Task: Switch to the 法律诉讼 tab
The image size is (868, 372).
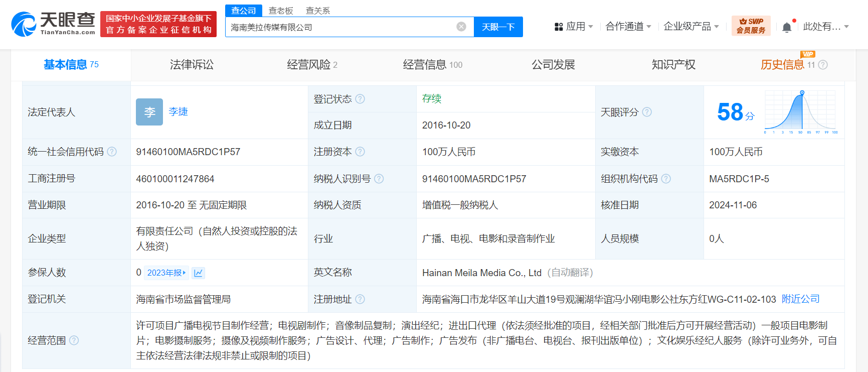Action: pyautogui.click(x=192, y=65)
